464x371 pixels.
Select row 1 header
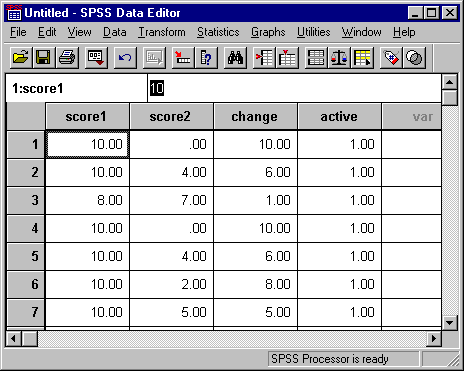click(26, 144)
